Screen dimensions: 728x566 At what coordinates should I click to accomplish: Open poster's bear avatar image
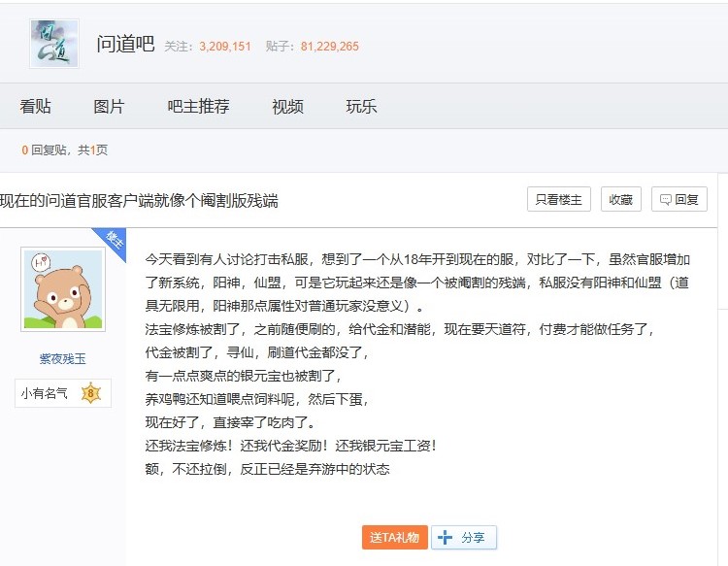point(63,289)
